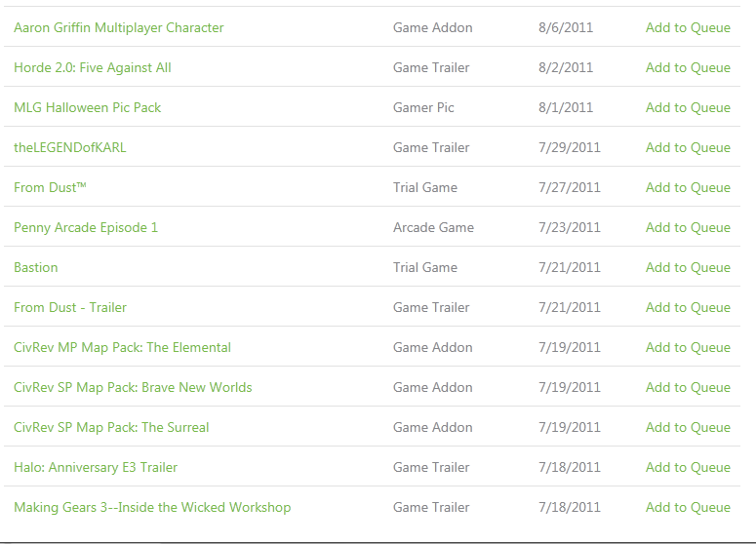This screenshot has height=544, width=756.
Task: Add Bastion trial game to queue
Action: [x=688, y=268]
